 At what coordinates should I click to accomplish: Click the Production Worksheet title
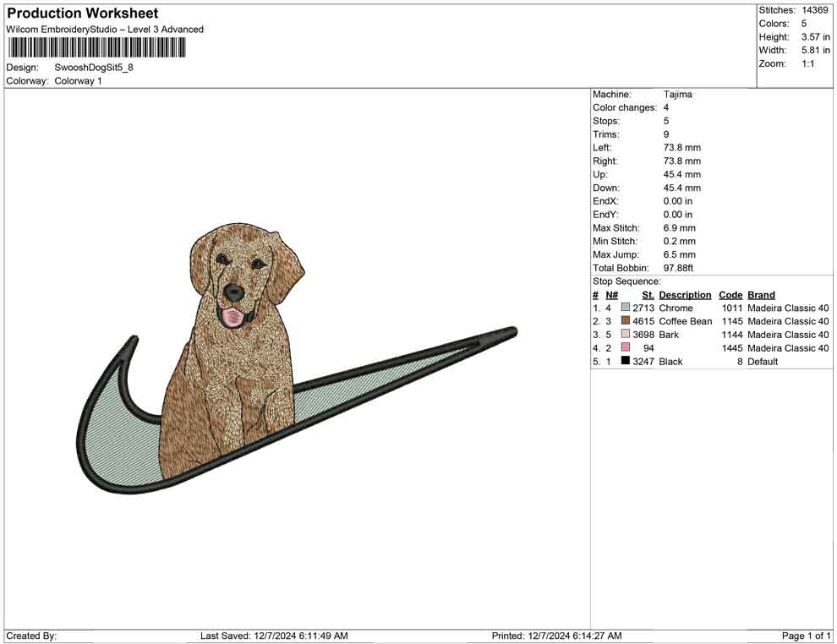(82, 14)
